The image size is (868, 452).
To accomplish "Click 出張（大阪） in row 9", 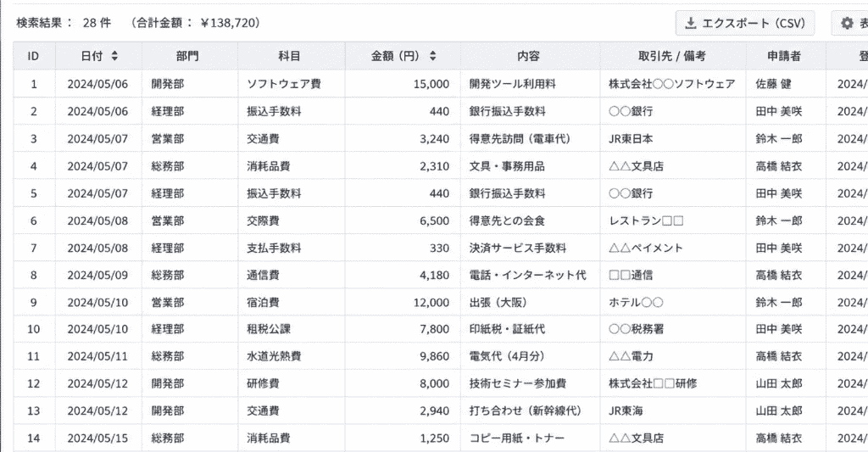I will click(x=498, y=303).
